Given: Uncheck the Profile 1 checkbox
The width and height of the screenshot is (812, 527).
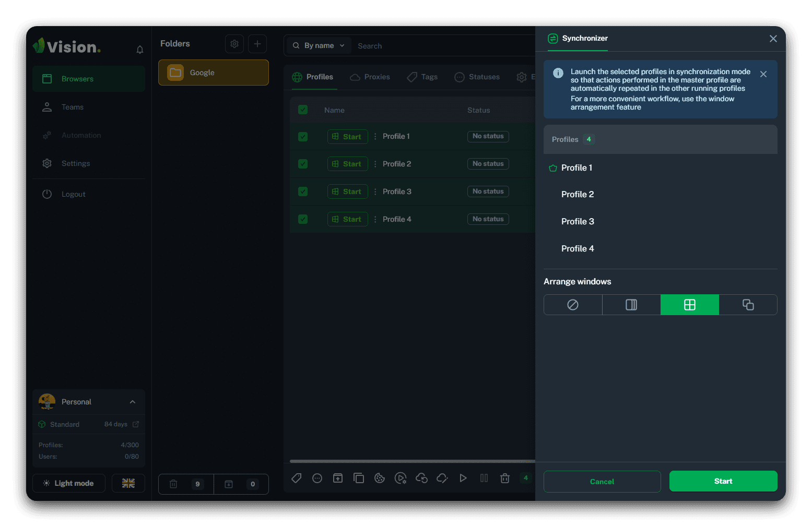Looking at the screenshot, I should (303, 137).
